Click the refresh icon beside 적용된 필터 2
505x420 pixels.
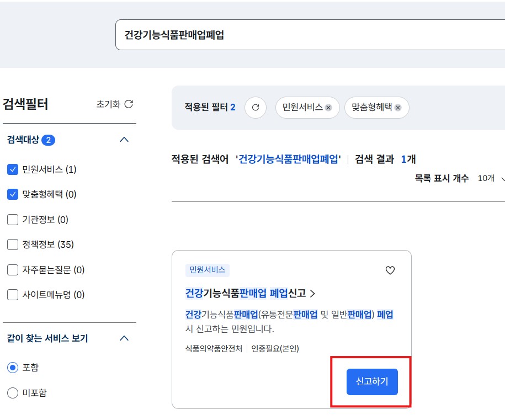[255, 108]
